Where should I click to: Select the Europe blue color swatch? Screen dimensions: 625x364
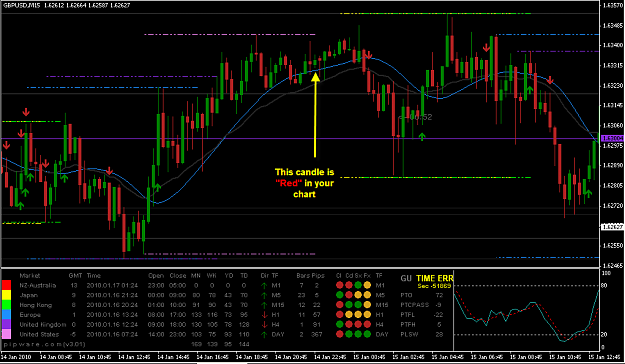6,315
